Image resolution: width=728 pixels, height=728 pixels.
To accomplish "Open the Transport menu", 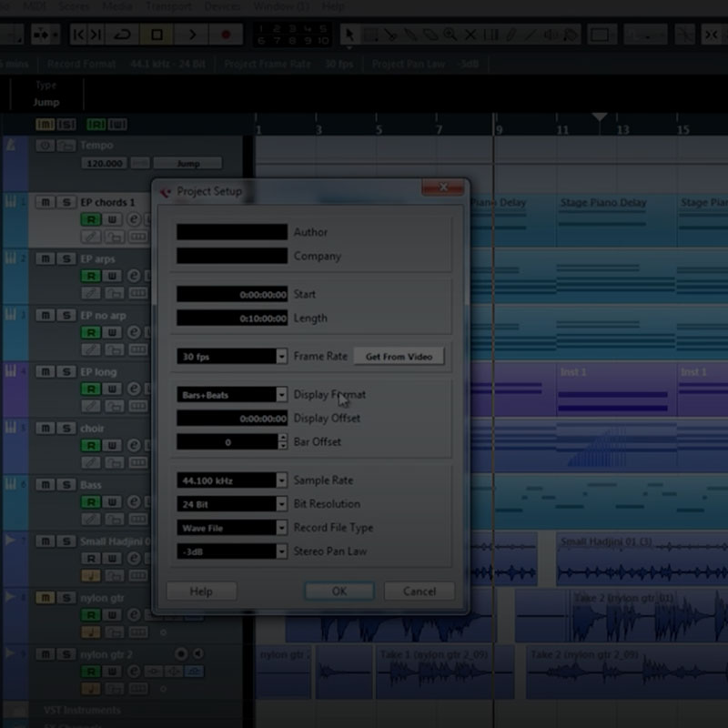I will pos(168,7).
